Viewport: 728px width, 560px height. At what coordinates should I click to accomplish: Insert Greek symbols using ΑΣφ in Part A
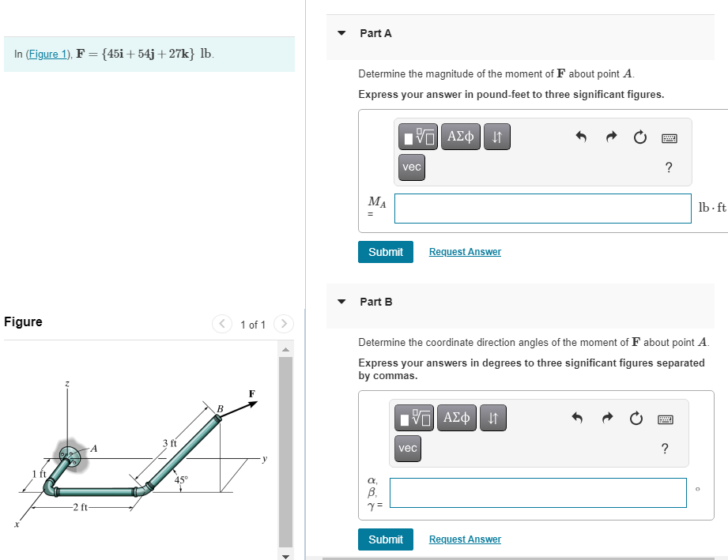pos(460,136)
